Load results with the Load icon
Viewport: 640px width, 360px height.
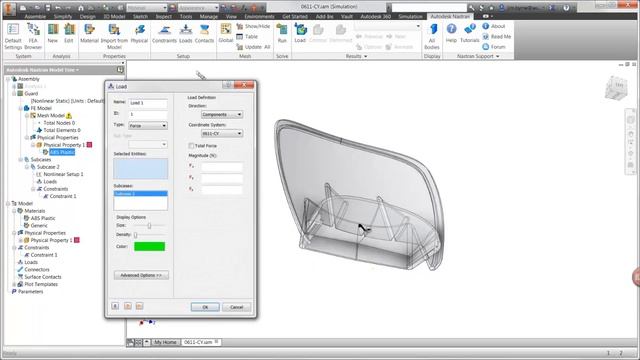[300, 33]
